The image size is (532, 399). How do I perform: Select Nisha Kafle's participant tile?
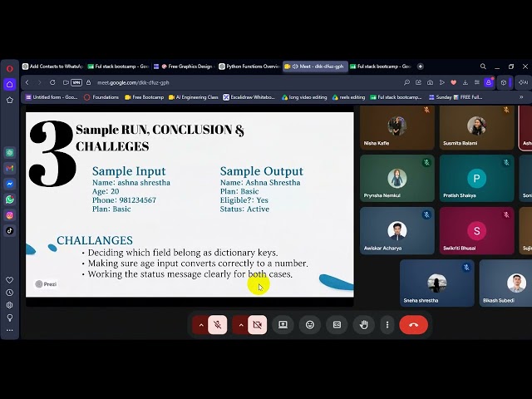pos(397,127)
